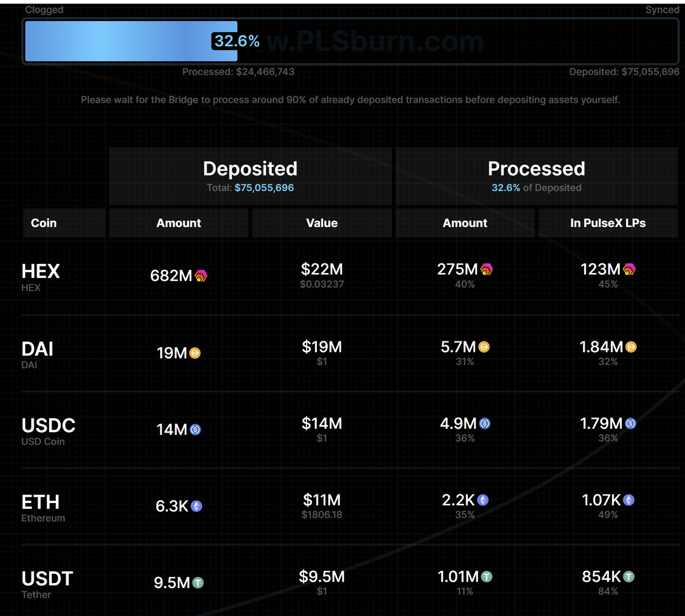Expand the Processed section header
The height and width of the screenshot is (616, 685).
point(537,169)
